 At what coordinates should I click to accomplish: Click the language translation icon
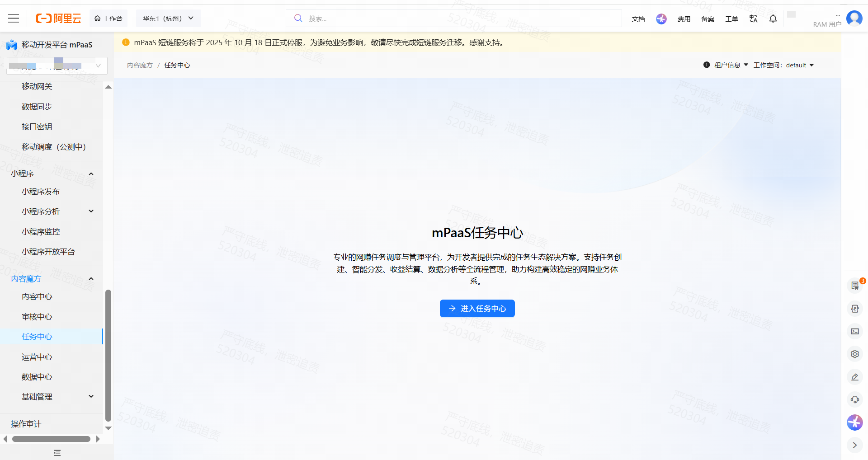[753, 19]
